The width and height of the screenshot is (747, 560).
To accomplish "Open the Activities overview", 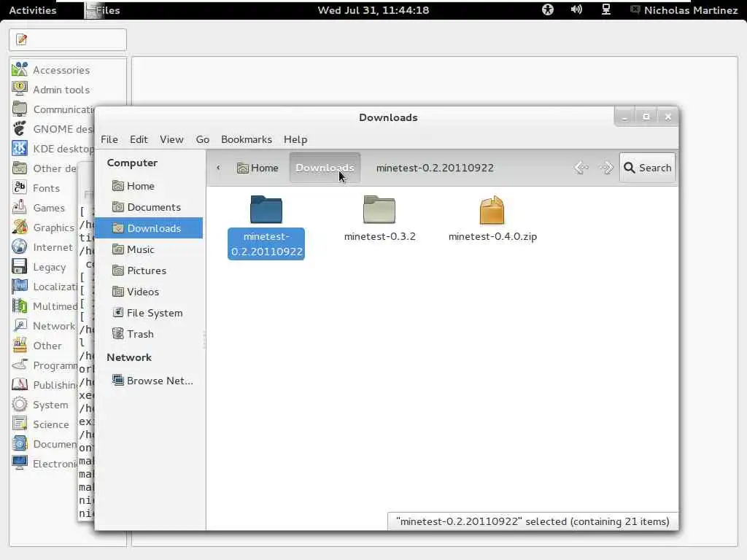I will 32,10.
